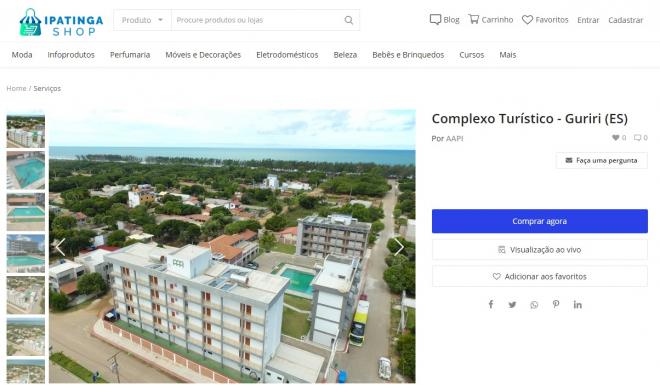
Task: Share on Twitter
Action: point(512,305)
